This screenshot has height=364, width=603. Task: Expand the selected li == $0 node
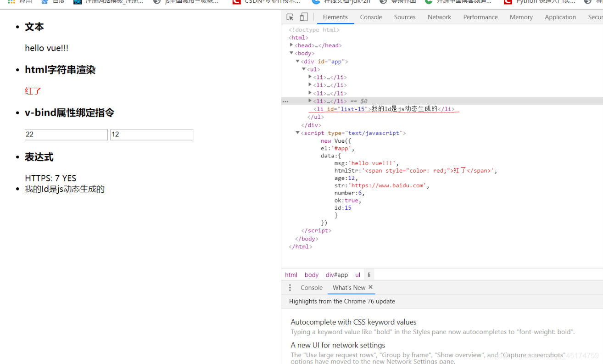coord(310,101)
